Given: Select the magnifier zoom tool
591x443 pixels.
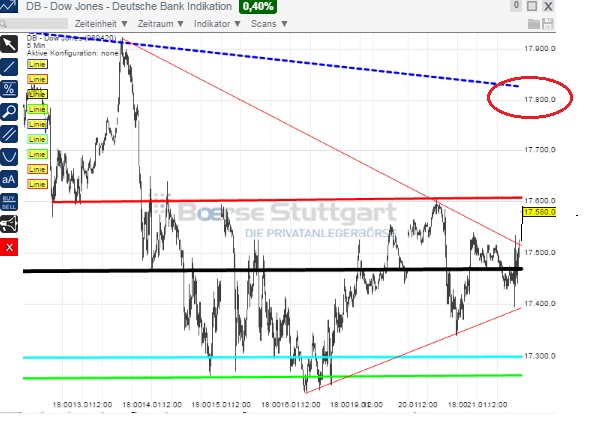Looking at the screenshot, I should coord(9,112).
